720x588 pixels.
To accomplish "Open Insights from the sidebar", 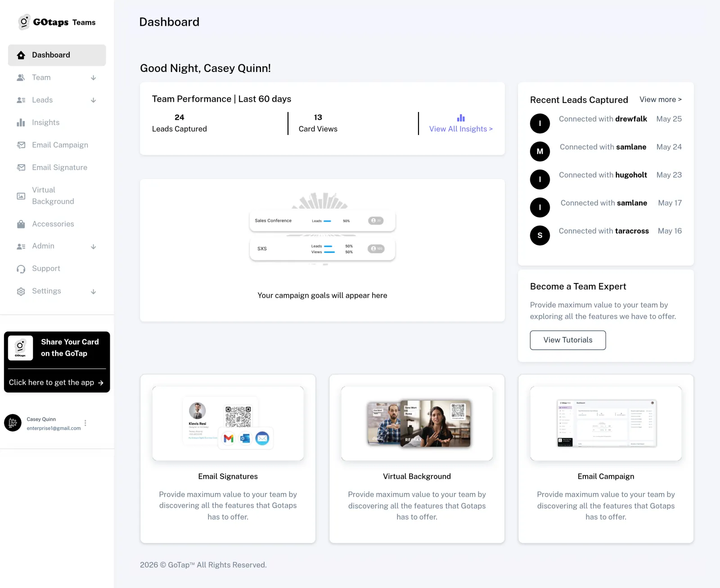I will [57, 122].
